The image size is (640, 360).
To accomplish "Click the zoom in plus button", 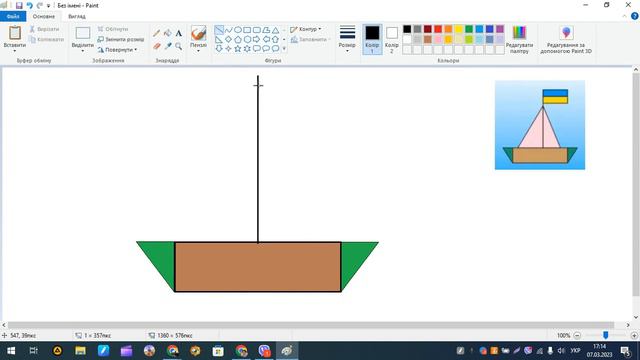I will tap(634, 336).
